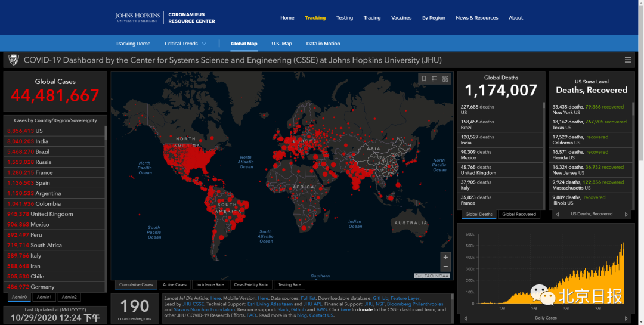
Task: Open the Data in Motion tab
Action: click(x=323, y=44)
